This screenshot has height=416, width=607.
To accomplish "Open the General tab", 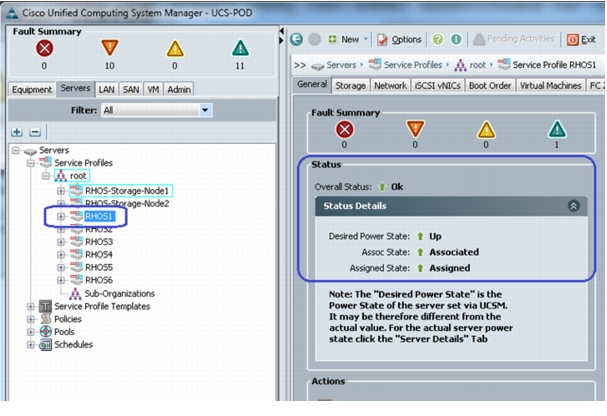I will point(312,84).
